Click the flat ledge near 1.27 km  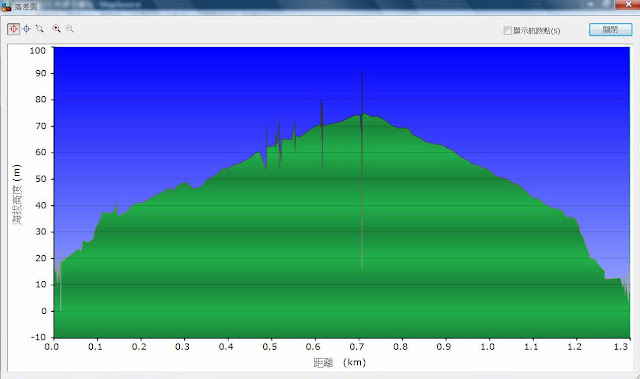pos(612,279)
